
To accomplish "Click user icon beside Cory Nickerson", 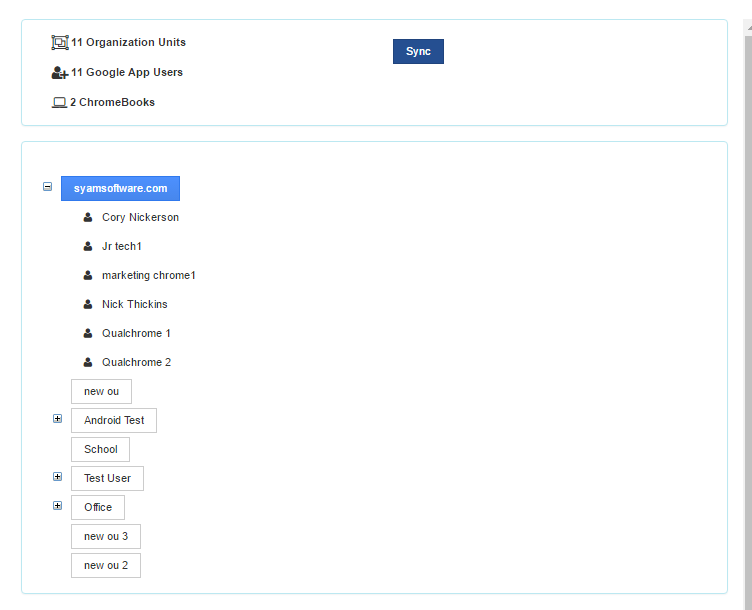I will coord(88,217).
